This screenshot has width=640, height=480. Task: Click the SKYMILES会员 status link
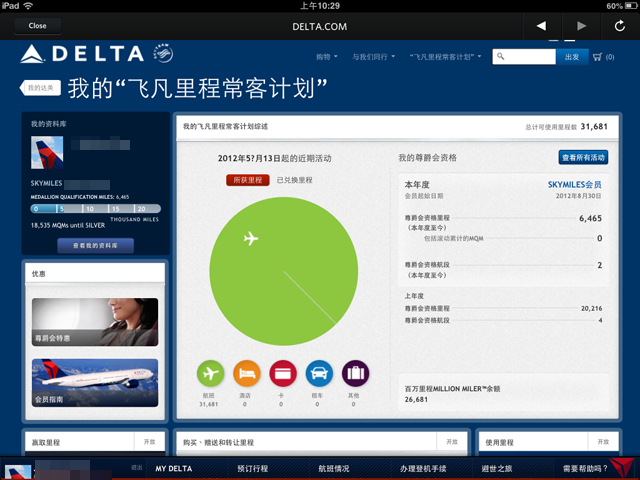(574, 184)
